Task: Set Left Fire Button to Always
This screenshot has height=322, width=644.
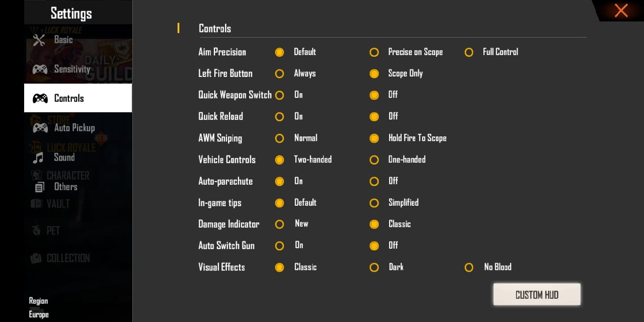Action: click(280, 74)
